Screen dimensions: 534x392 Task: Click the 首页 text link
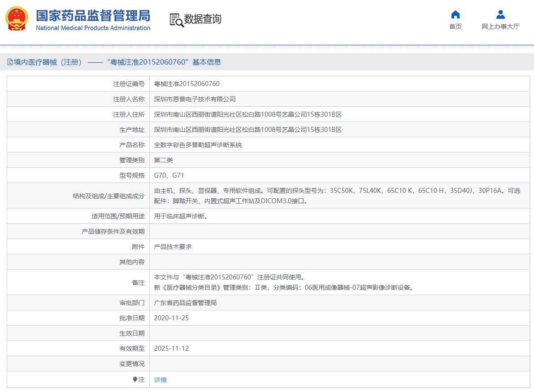(x=456, y=26)
